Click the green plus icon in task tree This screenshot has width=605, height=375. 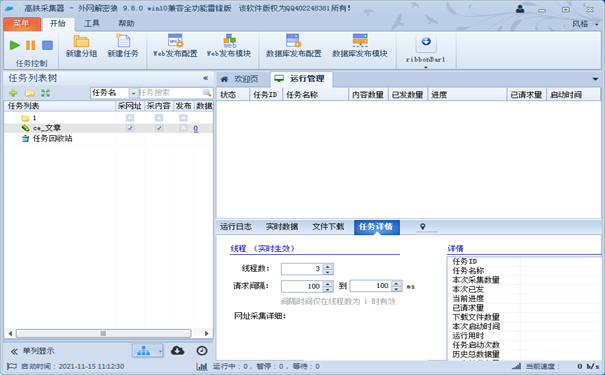coord(13,93)
